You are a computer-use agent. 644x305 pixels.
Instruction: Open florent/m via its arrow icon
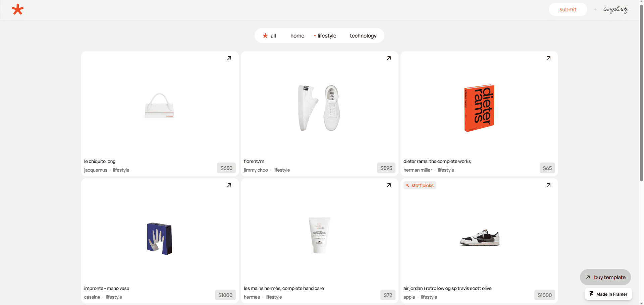coord(389,58)
